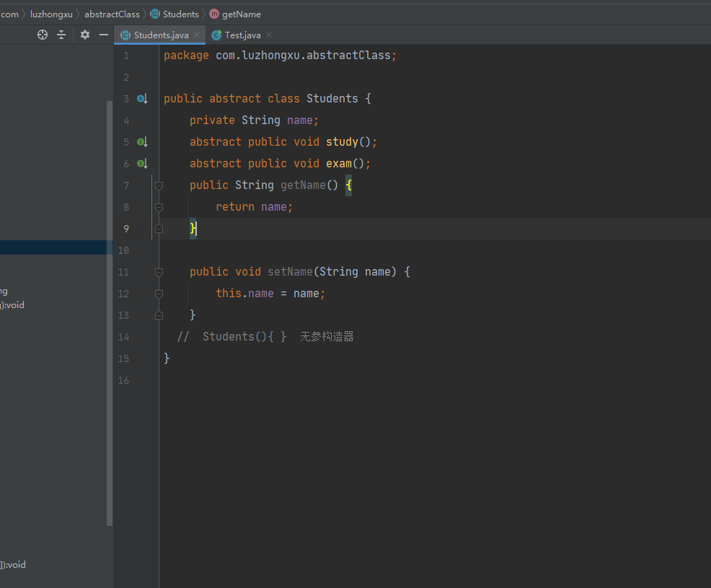Open the Students breadcrumb

(x=181, y=14)
